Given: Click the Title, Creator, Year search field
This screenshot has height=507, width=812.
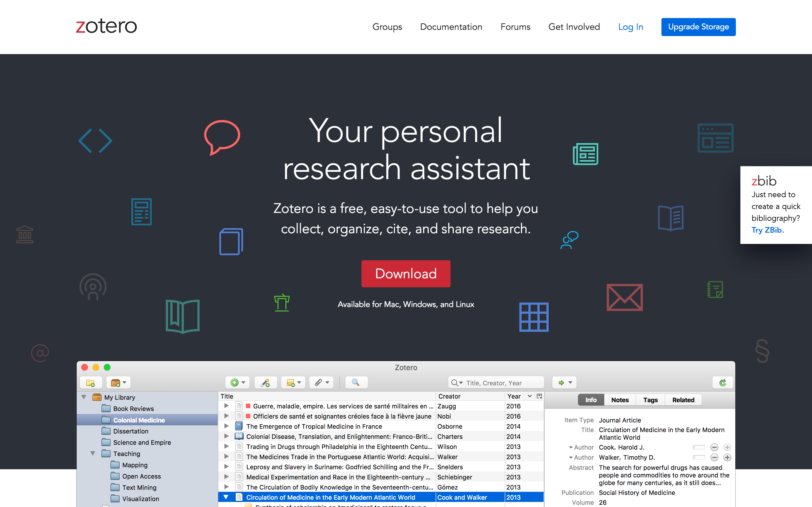Looking at the screenshot, I should [496, 383].
